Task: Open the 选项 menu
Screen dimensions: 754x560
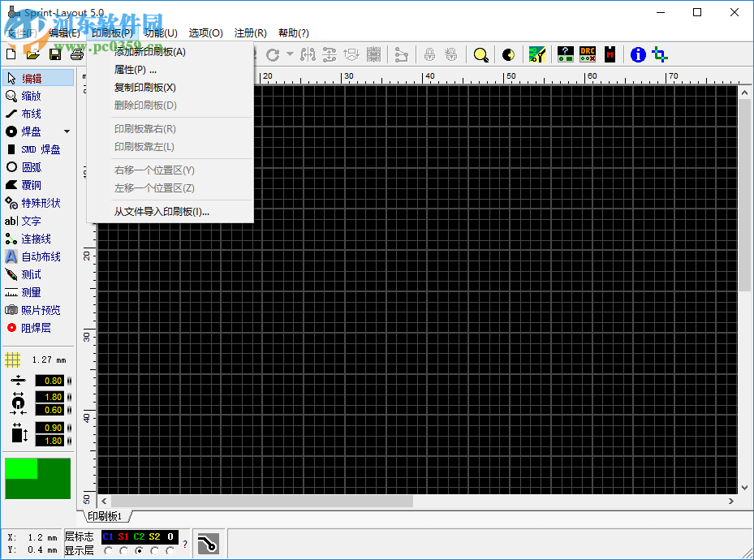Action: 205,33
